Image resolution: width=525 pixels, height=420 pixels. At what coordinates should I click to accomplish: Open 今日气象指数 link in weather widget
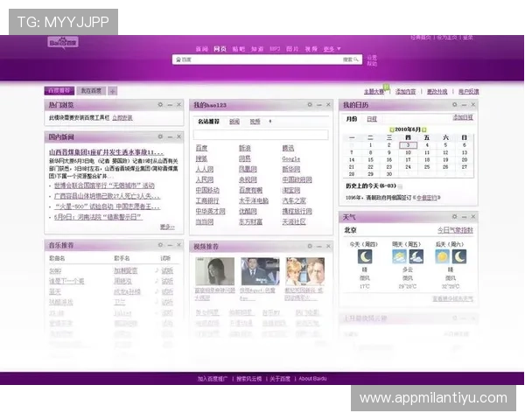(x=455, y=230)
